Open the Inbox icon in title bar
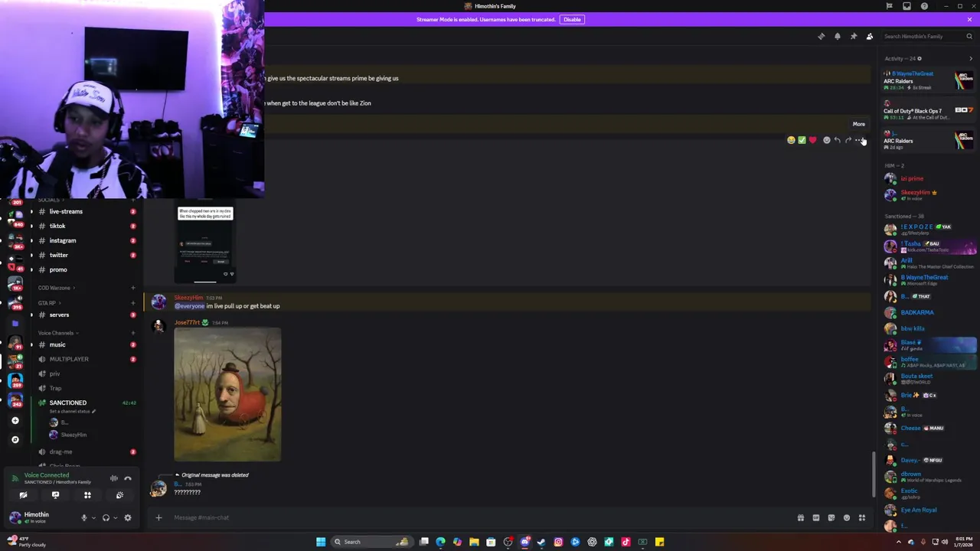Screen dimensions: 980x551 (x=906, y=6)
